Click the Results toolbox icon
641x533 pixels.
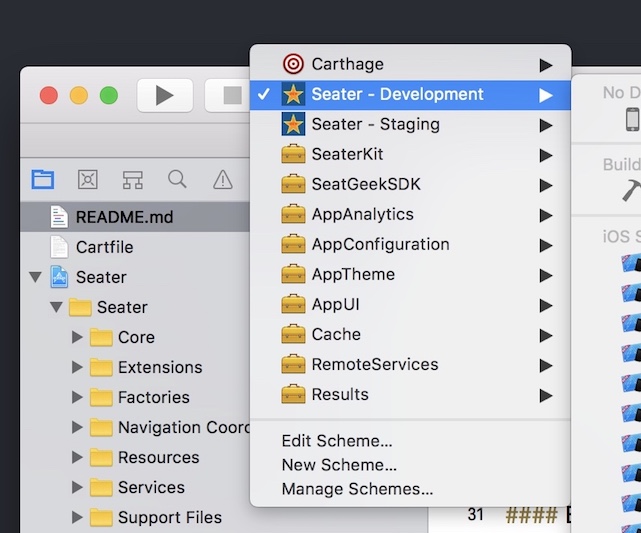pyautogui.click(x=293, y=394)
